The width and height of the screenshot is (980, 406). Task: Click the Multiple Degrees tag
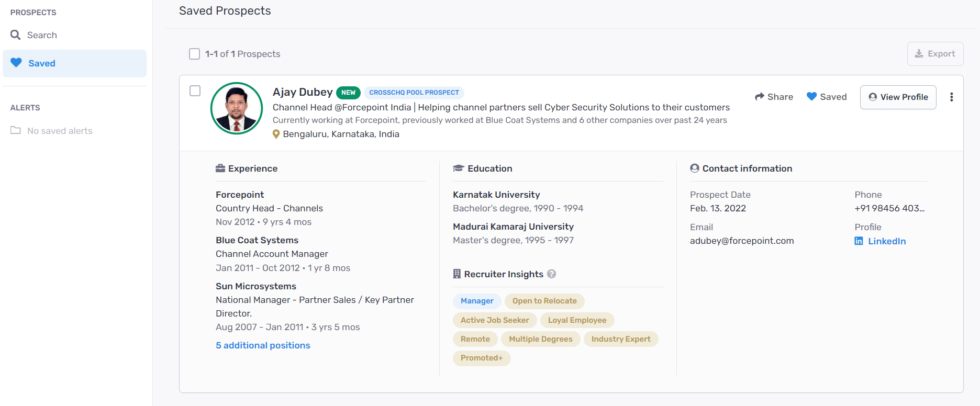point(540,339)
